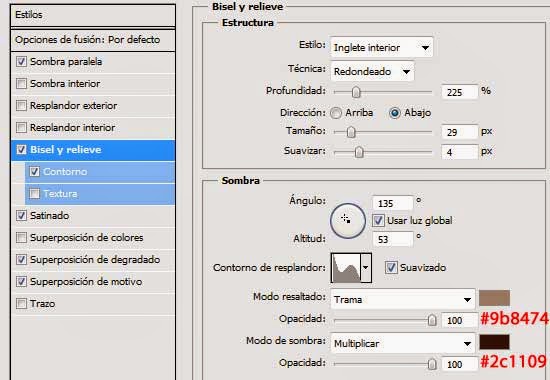The image size is (550, 380).
Task: Click the Suavizar slider handle
Action: [x=359, y=152]
